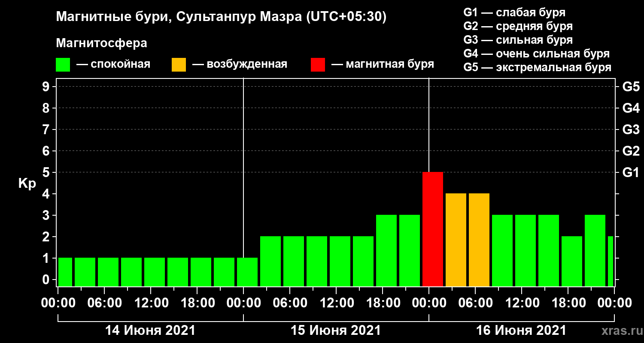This screenshot has height=343, width=644.
Task: Click the '06:00' time label above 15 Июня
Action: 290,303
